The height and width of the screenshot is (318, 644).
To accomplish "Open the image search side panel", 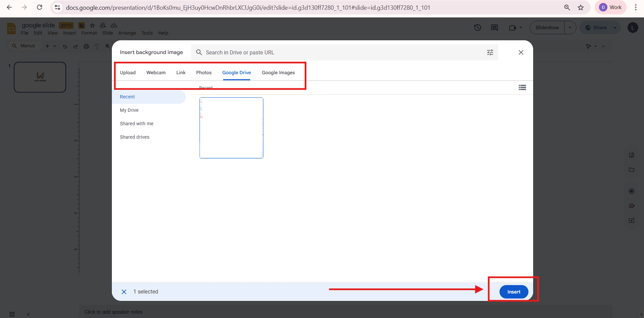I will 632,155.
